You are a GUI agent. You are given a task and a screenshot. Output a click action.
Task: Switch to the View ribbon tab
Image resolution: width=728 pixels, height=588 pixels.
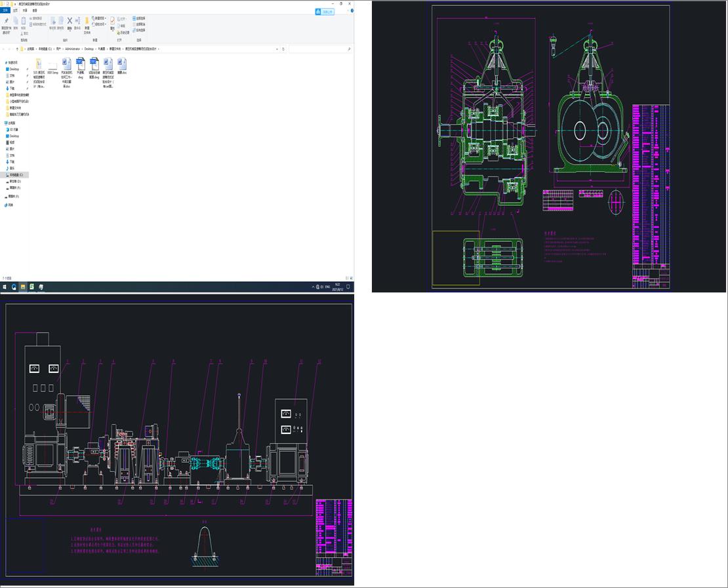(x=34, y=10)
